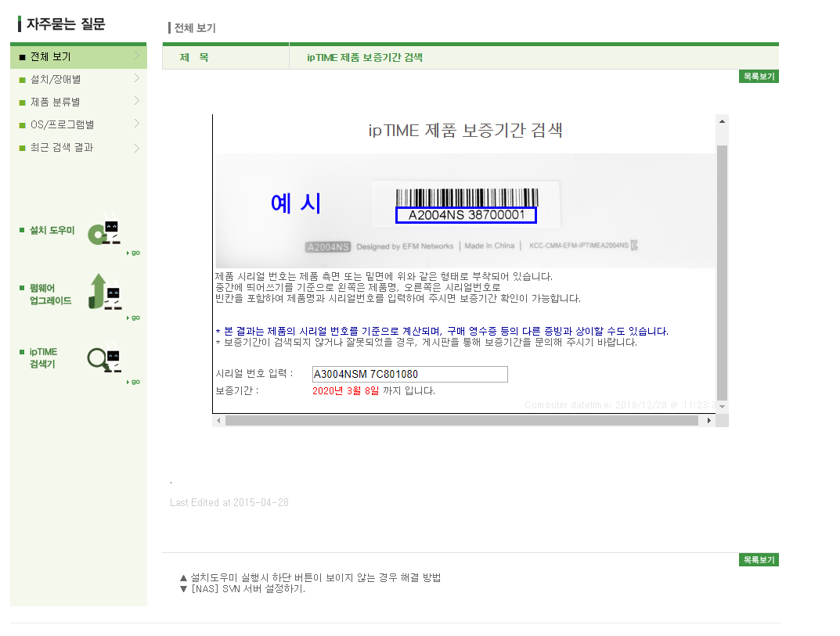Click the 펌웨어 업그레이드 label text

click(50, 294)
